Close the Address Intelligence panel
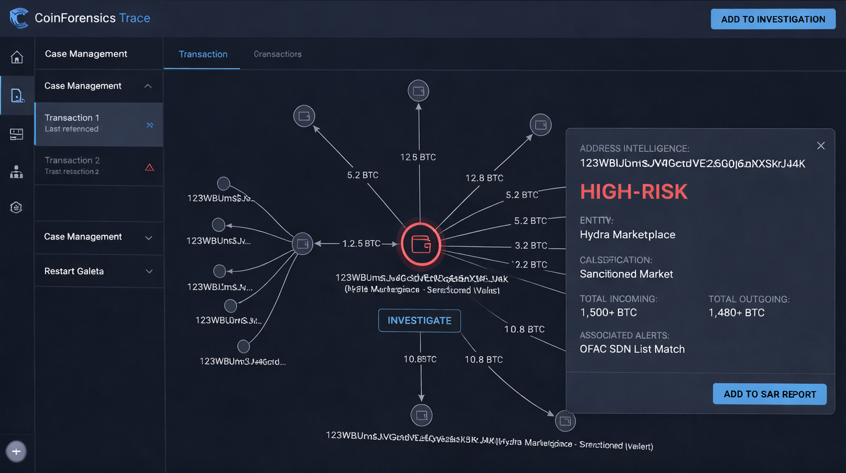 [821, 146]
